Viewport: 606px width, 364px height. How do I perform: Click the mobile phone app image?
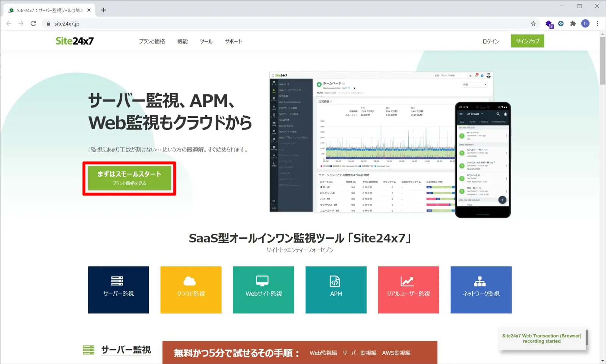(x=483, y=160)
